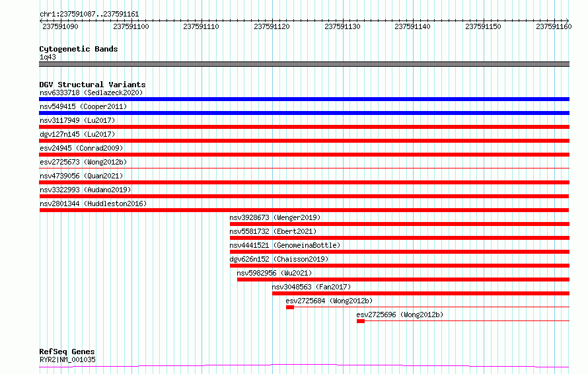The height and width of the screenshot is (374, 588).
Task: Click the red bar under nsv5982956
Action: click(x=404, y=280)
